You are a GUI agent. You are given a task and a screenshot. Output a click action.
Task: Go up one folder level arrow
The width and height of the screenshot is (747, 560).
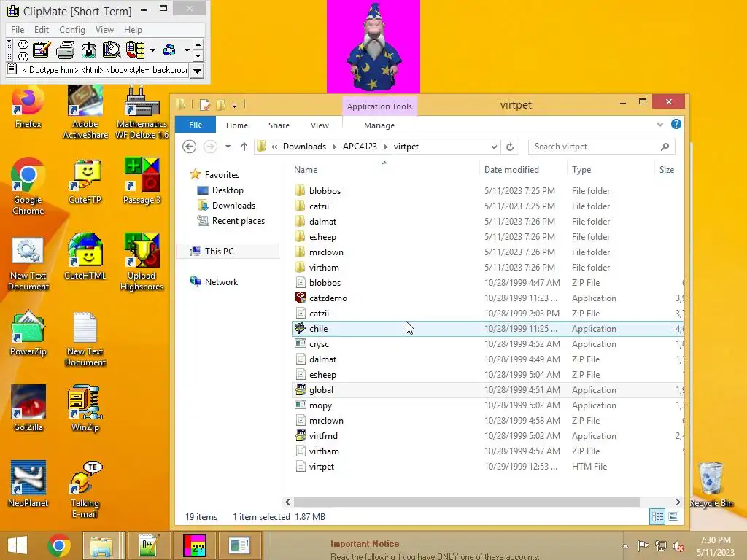(244, 147)
